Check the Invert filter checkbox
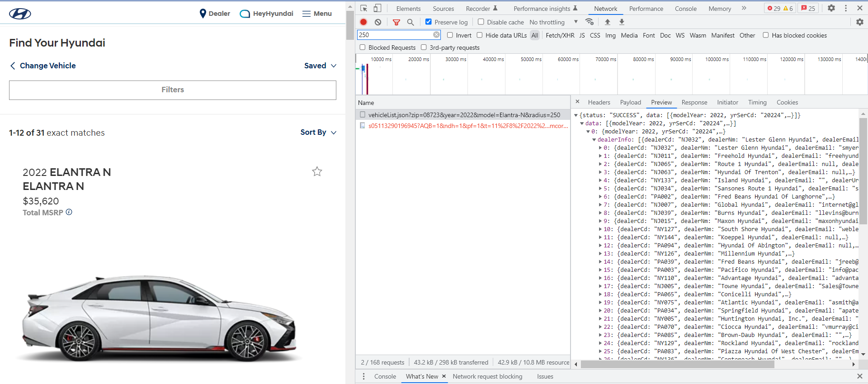 click(x=450, y=35)
